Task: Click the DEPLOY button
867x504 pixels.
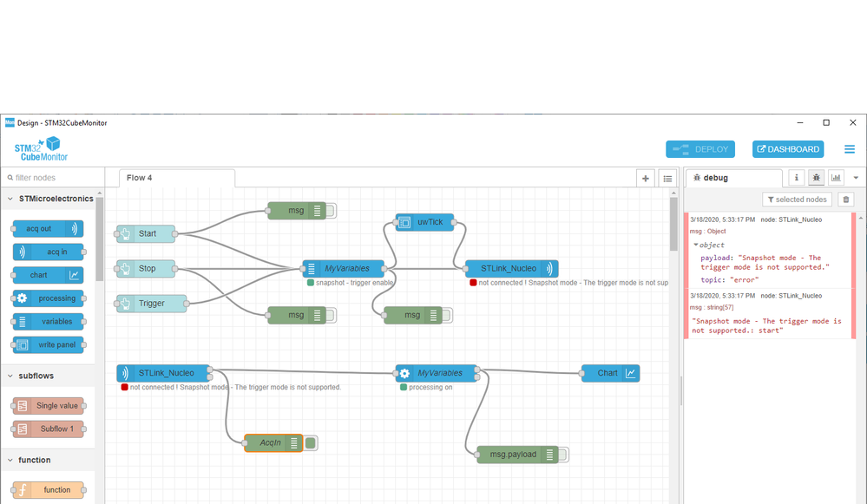Action: pyautogui.click(x=700, y=149)
